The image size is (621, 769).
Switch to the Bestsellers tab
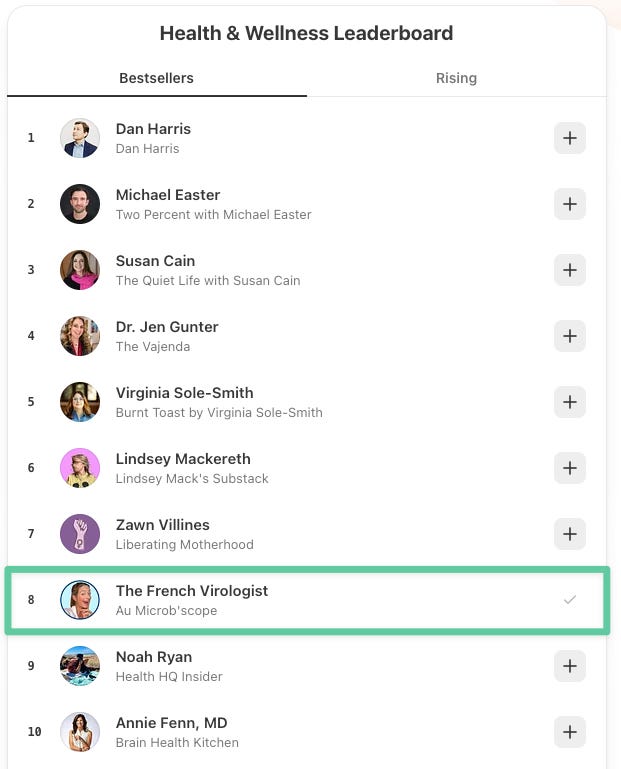pyautogui.click(x=156, y=78)
